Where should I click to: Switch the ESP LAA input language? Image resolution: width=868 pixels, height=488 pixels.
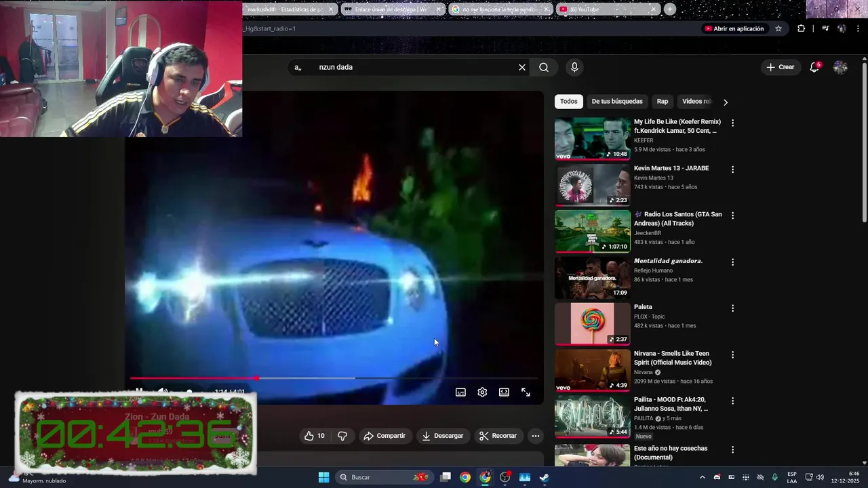pyautogui.click(x=792, y=477)
